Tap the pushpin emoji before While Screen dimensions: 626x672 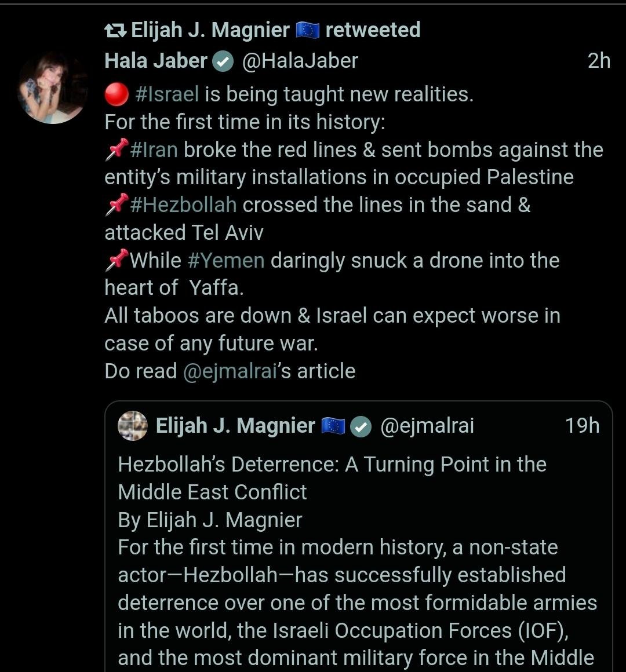(x=117, y=261)
